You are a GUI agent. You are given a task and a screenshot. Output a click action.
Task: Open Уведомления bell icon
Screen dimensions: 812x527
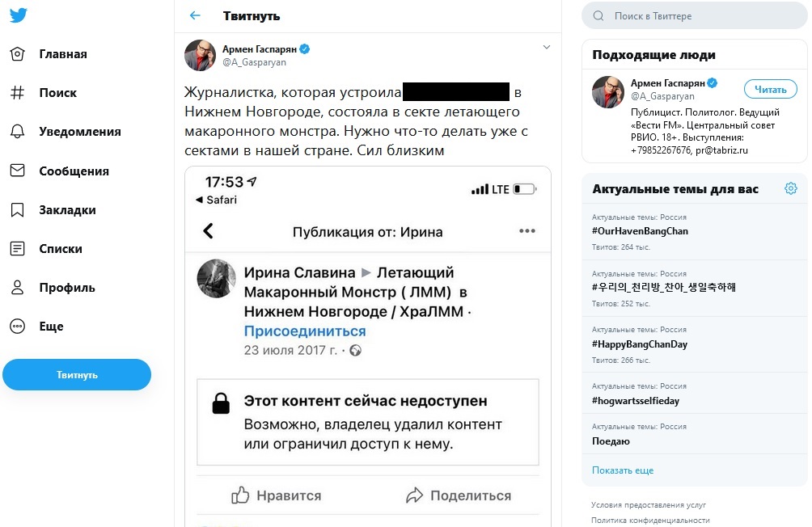click(17, 132)
